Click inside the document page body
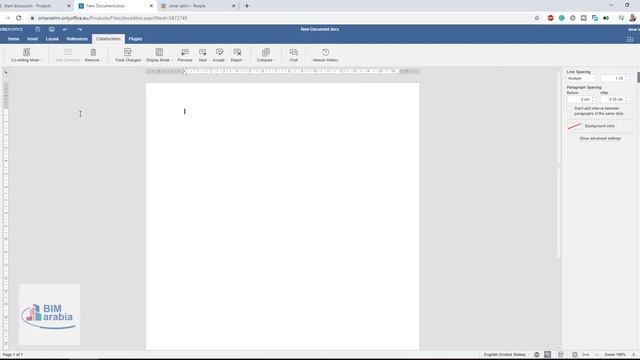Screen dimensions: 640x360 click(x=282, y=216)
